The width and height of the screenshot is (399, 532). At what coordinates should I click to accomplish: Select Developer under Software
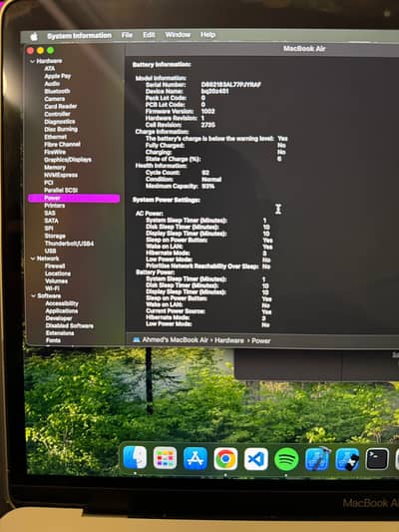point(59,318)
